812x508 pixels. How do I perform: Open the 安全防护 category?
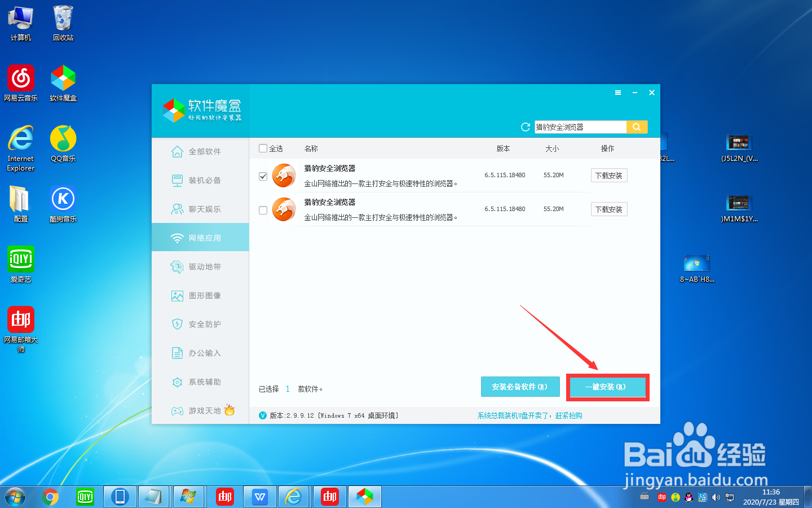(x=200, y=324)
